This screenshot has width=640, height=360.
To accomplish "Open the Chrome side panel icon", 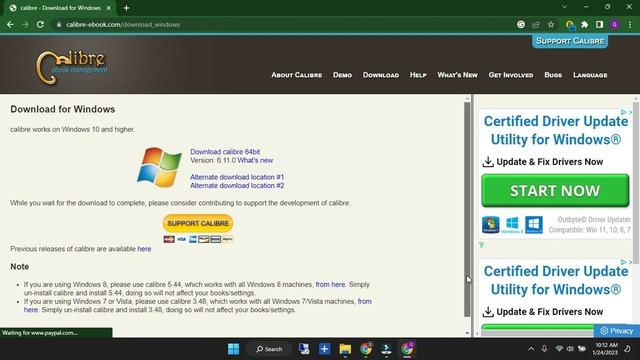I will [x=599, y=24].
